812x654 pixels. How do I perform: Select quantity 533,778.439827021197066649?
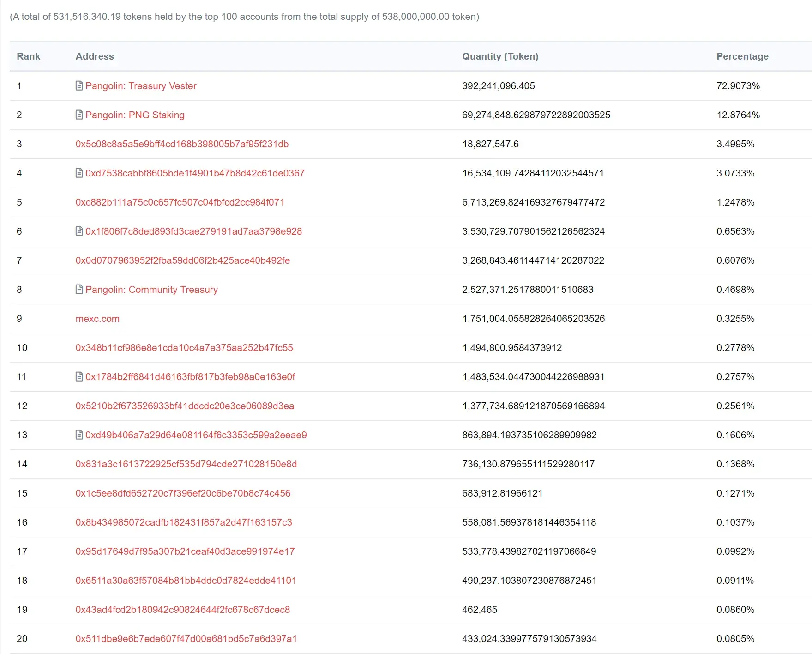(x=529, y=551)
